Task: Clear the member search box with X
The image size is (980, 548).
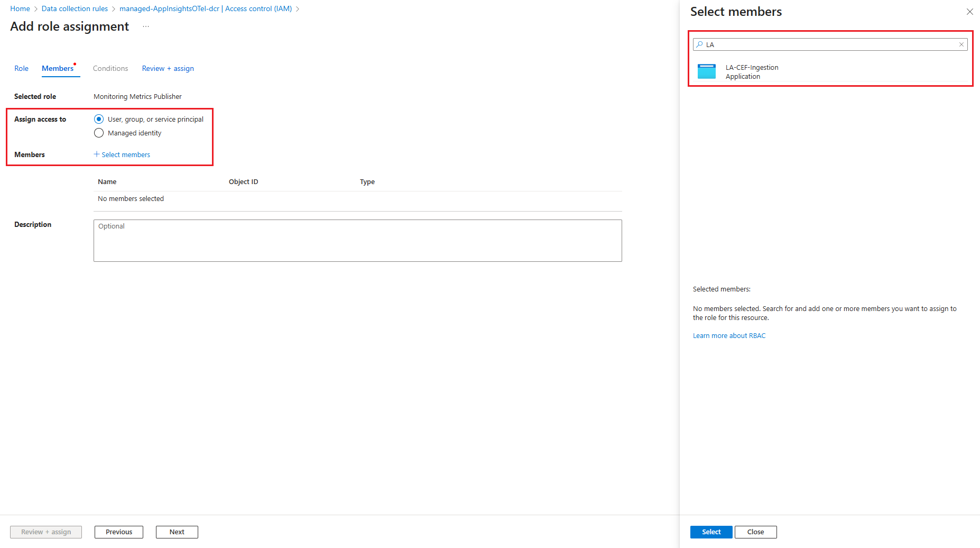Action: 961,44
